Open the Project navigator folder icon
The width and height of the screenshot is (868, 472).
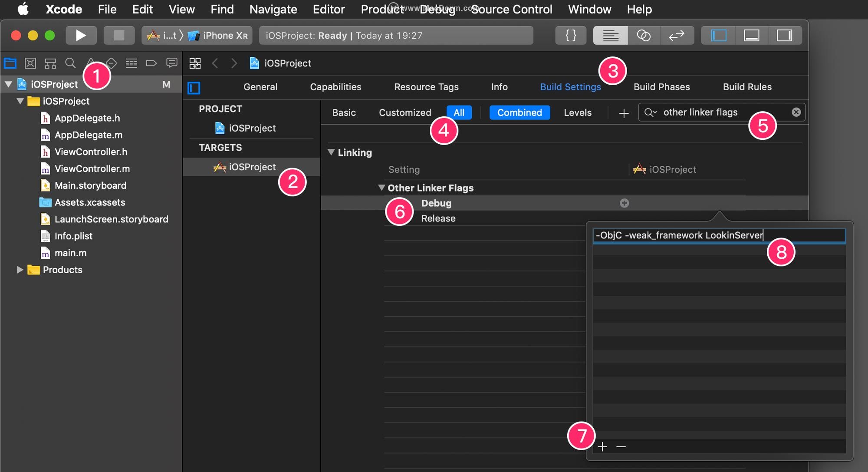point(10,63)
